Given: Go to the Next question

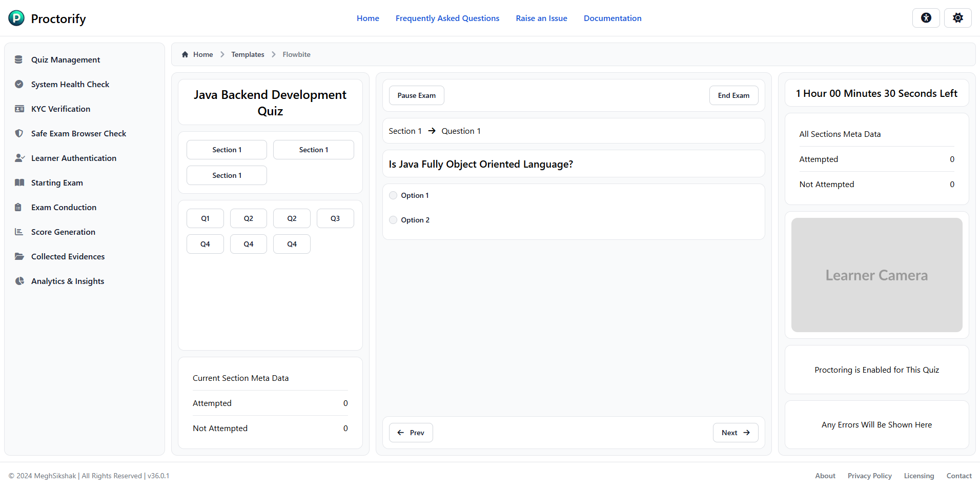Looking at the screenshot, I should tap(735, 433).
